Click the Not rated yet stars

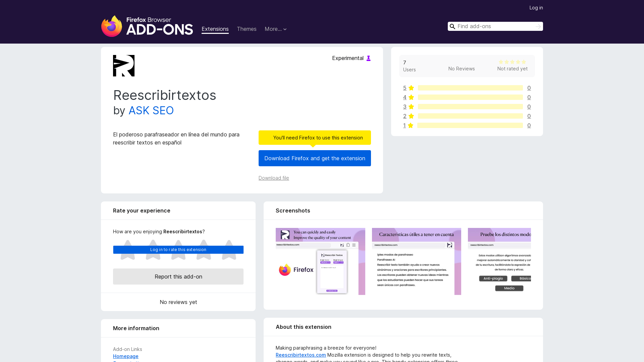[512, 62]
